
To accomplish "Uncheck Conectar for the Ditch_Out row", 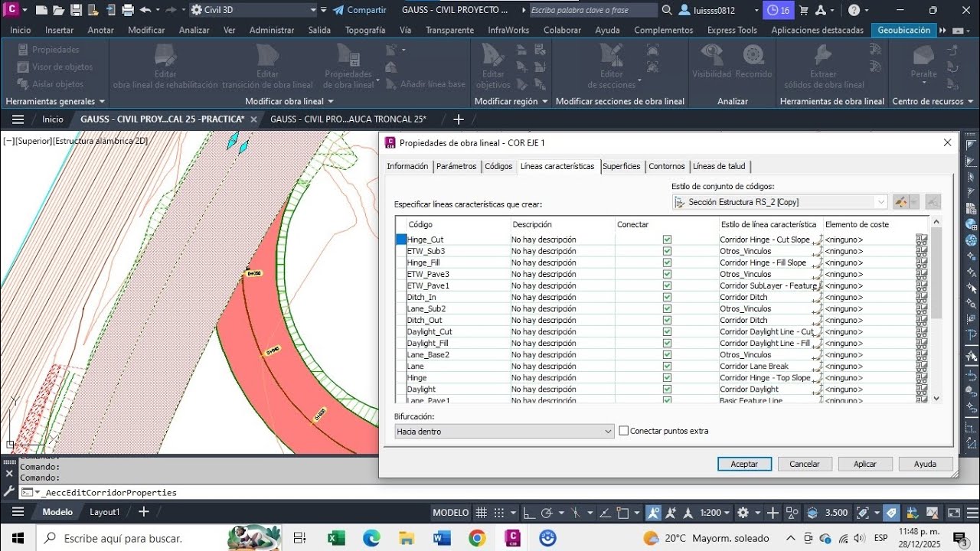I will tap(667, 320).
